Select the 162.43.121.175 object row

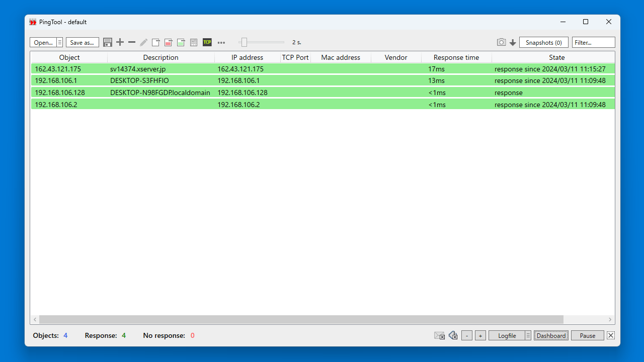[x=323, y=69]
